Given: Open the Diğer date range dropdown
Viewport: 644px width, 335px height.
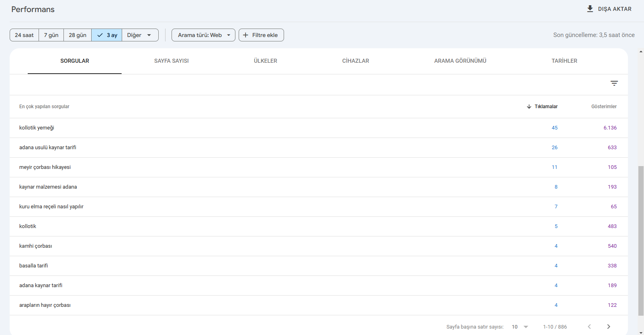Looking at the screenshot, I should tap(140, 35).
